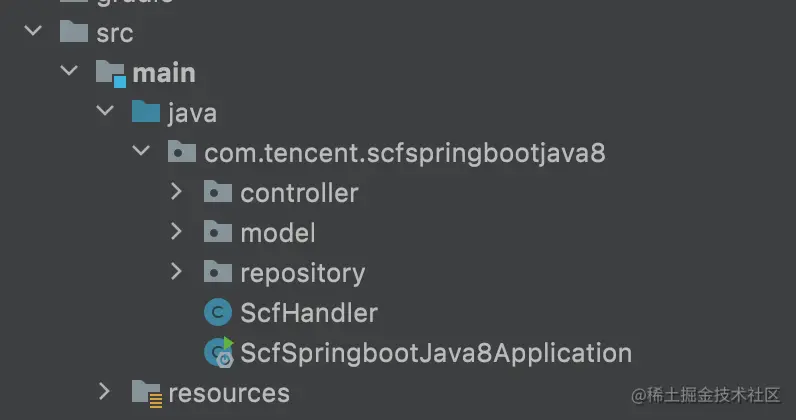Click the controller package icon
Image resolution: width=796 pixels, height=420 pixels.
[217, 192]
